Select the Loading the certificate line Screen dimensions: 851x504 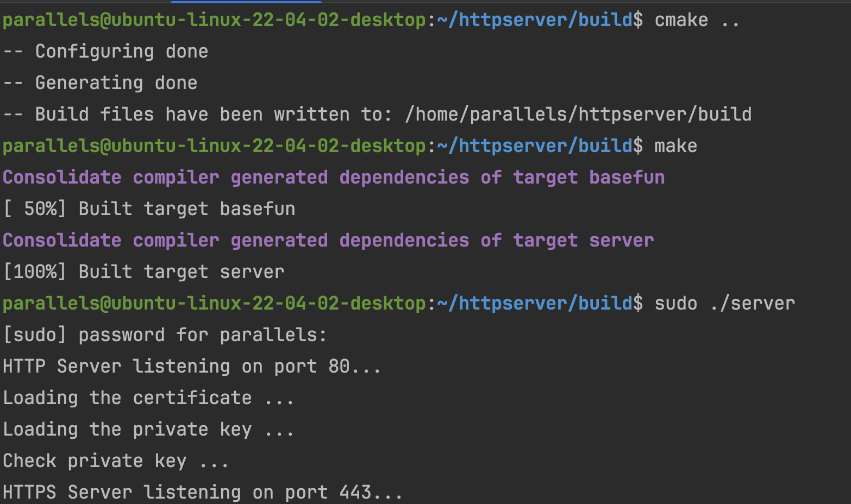pyautogui.click(x=148, y=398)
